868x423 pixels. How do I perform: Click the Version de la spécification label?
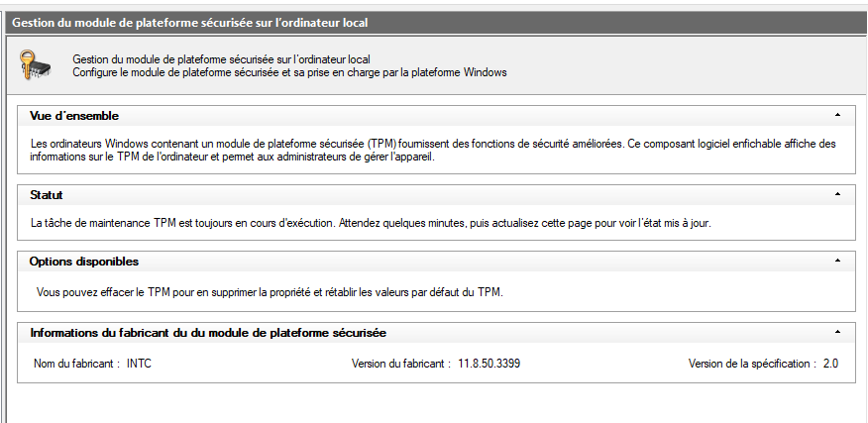752,364
